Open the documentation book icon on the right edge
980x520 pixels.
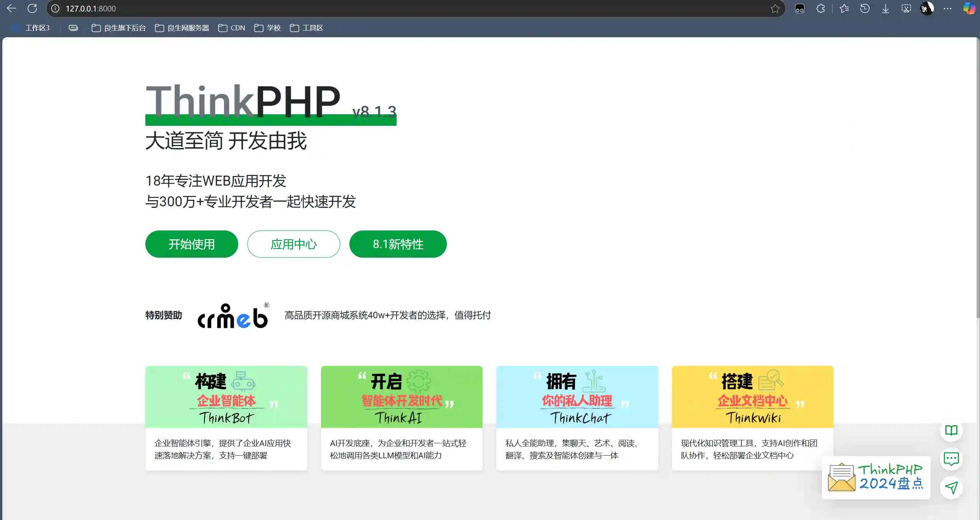click(951, 430)
